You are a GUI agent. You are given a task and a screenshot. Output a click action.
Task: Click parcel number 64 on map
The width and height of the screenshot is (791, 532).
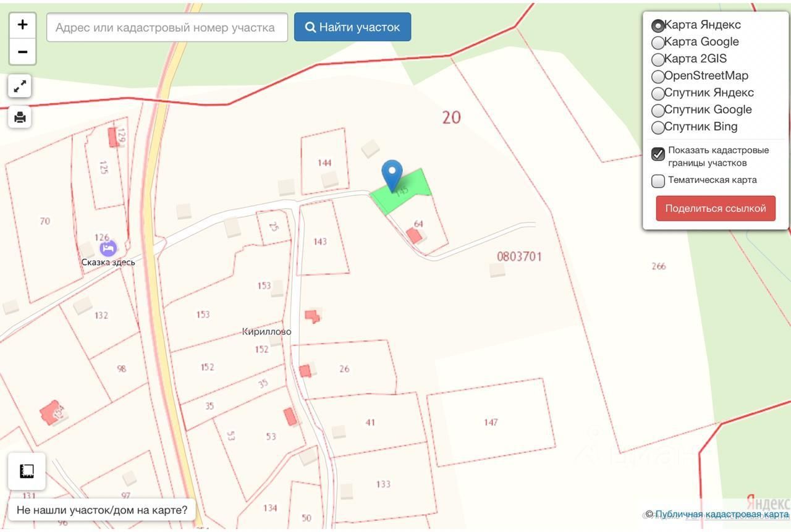(x=418, y=224)
